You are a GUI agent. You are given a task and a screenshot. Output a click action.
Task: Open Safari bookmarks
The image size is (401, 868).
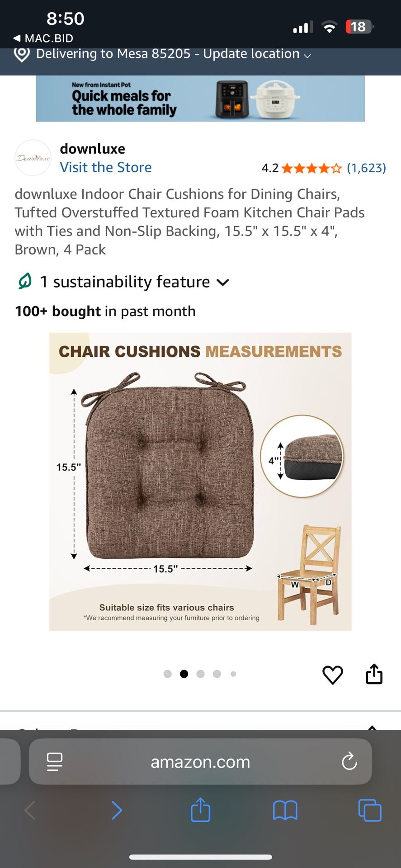coord(285,810)
